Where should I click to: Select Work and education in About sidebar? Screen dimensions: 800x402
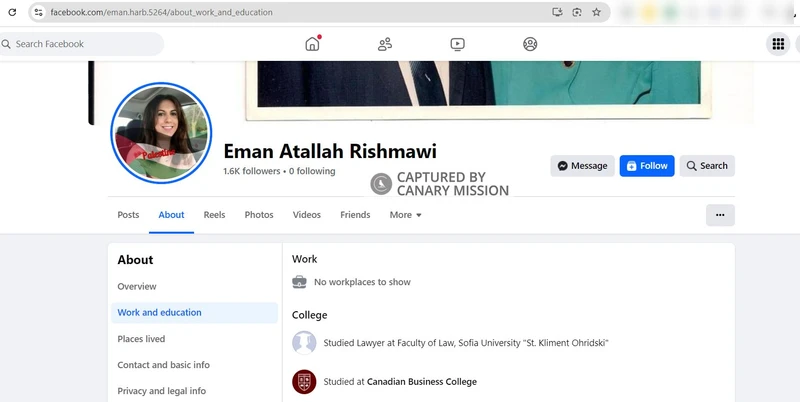click(x=194, y=313)
